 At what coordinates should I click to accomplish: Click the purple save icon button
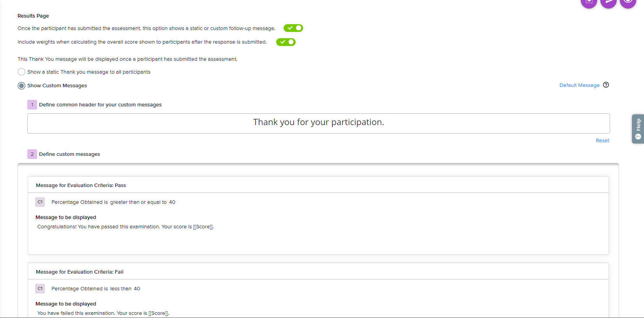(x=589, y=2)
